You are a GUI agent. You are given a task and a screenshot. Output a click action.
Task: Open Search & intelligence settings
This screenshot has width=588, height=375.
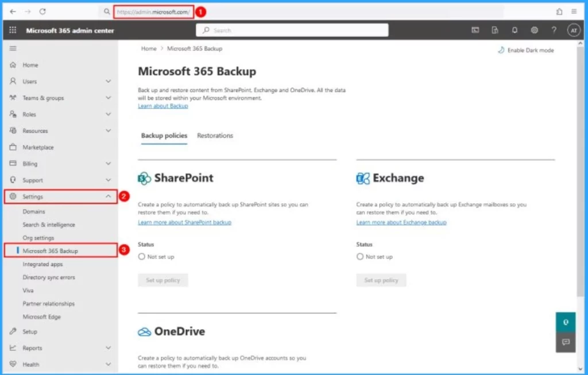pos(49,225)
